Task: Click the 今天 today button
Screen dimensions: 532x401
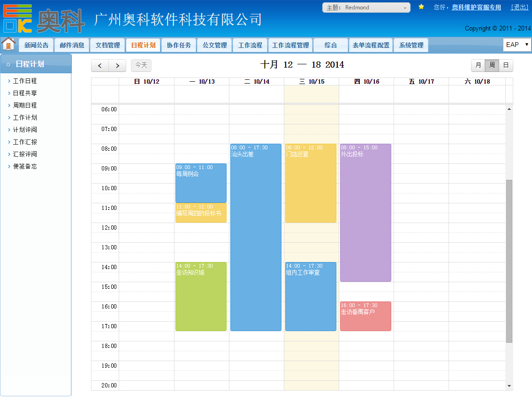Action: click(141, 65)
